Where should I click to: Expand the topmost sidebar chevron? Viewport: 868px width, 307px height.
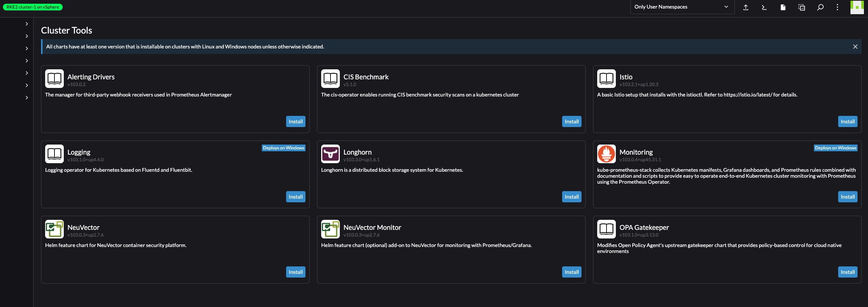point(27,24)
